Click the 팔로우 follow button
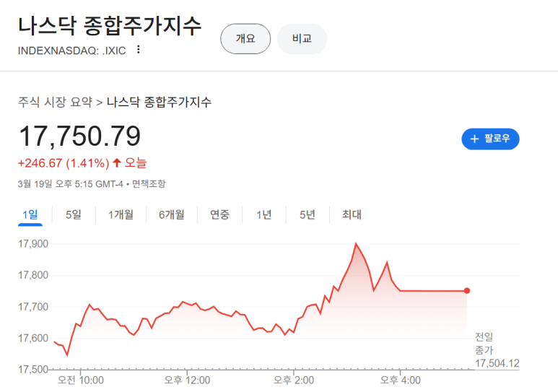Viewport: 558px width, 392px height. click(490, 139)
